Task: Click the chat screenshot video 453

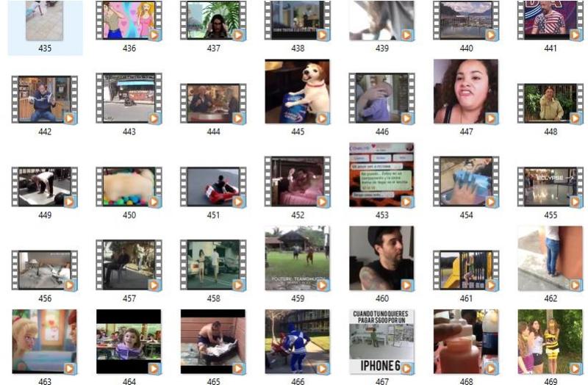Action: (x=381, y=175)
